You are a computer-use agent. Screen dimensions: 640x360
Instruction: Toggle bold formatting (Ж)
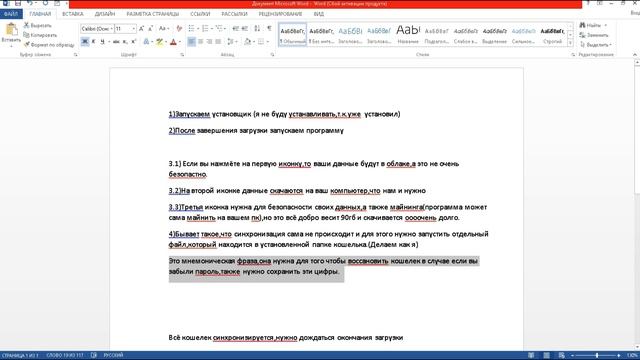(x=85, y=42)
